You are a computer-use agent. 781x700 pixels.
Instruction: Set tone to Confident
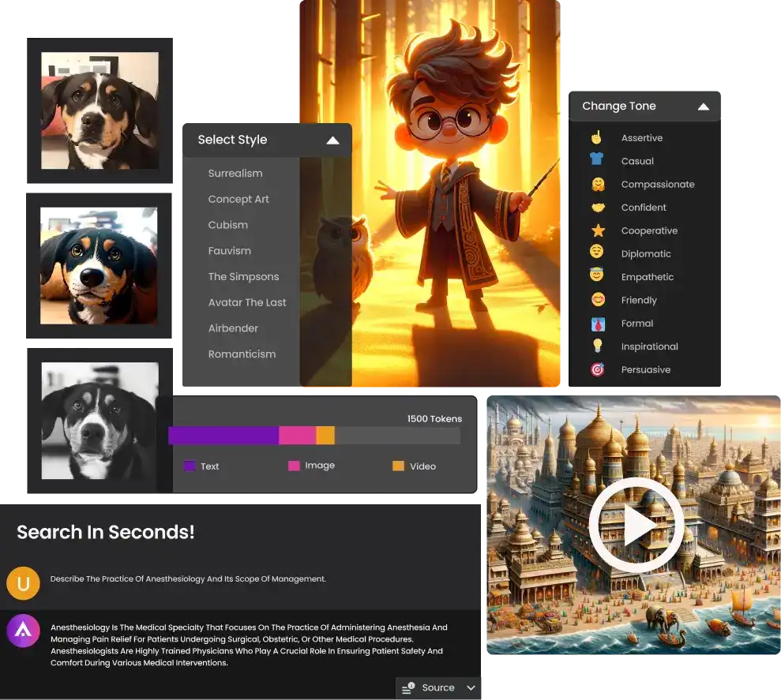click(x=643, y=208)
